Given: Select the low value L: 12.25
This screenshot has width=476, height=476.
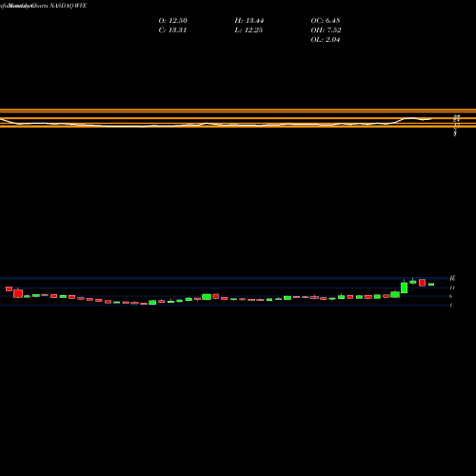Looking at the screenshot, I should pos(248,30).
